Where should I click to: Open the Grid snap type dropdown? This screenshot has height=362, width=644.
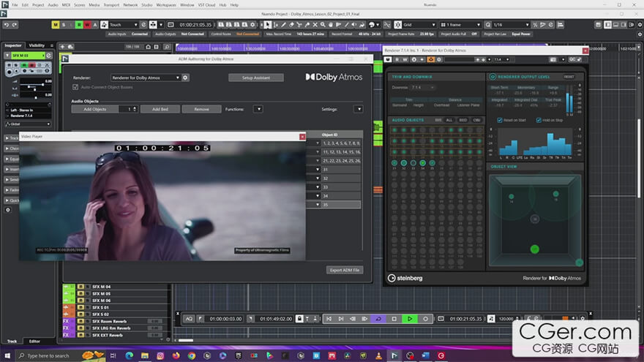point(419,25)
